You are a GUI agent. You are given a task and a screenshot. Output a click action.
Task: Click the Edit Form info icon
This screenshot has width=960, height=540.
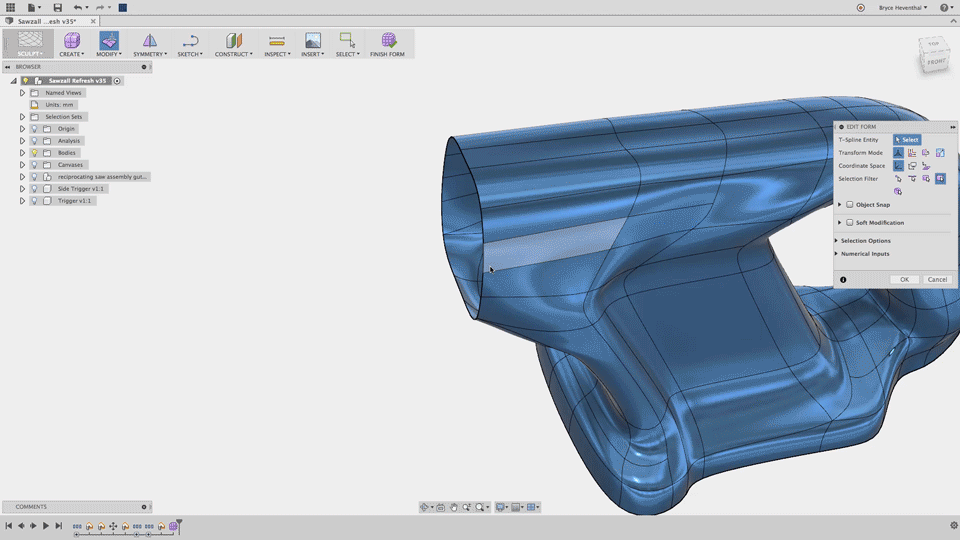point(843,280)
